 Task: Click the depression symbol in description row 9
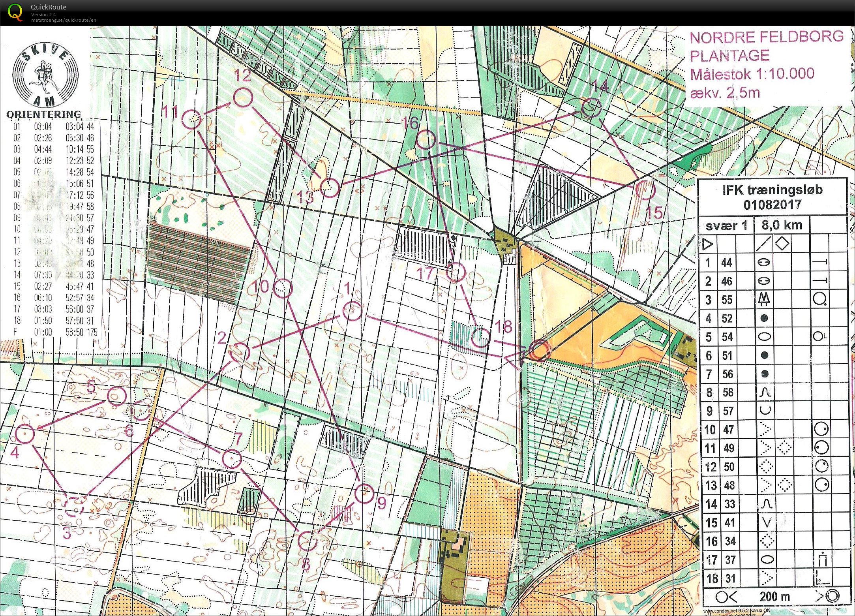click(x=765, y=411)
